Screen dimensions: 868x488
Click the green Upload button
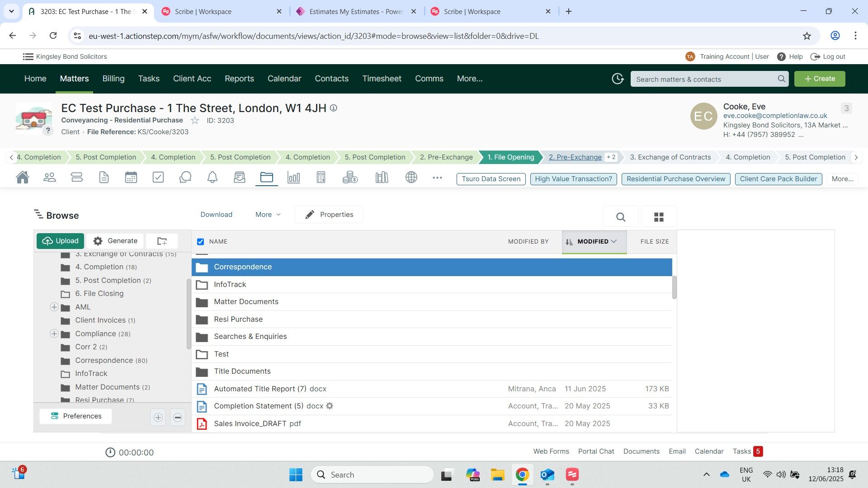[x=60, y=241]
